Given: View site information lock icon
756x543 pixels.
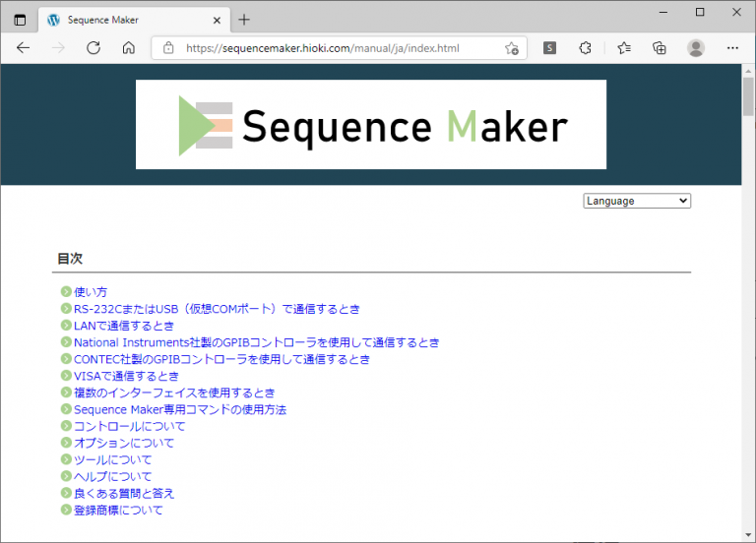Looking at the screenshot, I should pyautogui.click(x=168, y=47).
